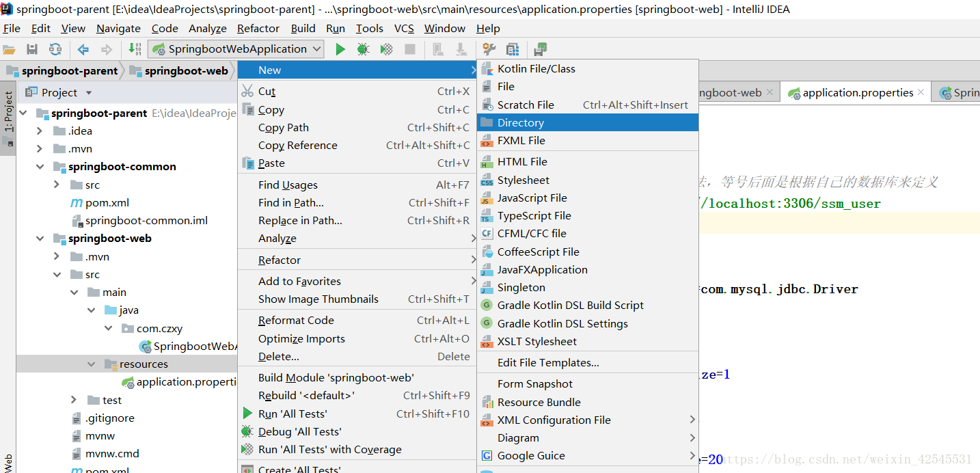Select Directory in the New submenu
Image resolution: width=980 pixels, height=473 pixels.
click(588, 122)
